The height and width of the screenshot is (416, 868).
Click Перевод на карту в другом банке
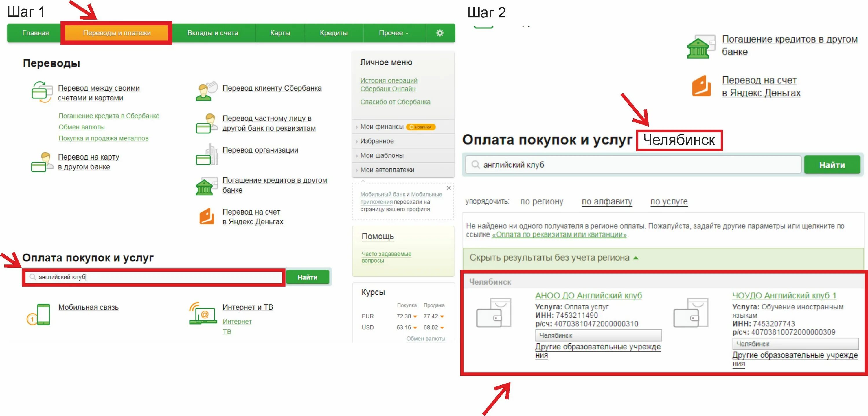(x=89, y=162)
